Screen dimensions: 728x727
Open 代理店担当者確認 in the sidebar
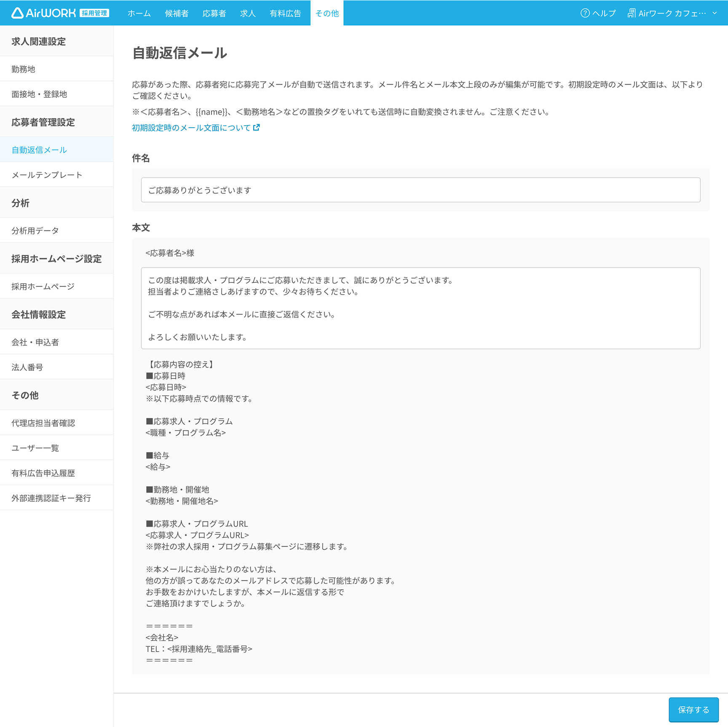point(56,423)
